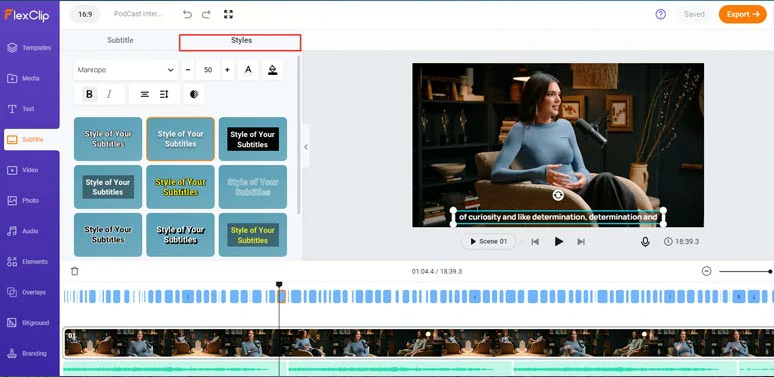Open the 16:9 aspect ratio selector
The image size is (774, 377).
(85, 14)
